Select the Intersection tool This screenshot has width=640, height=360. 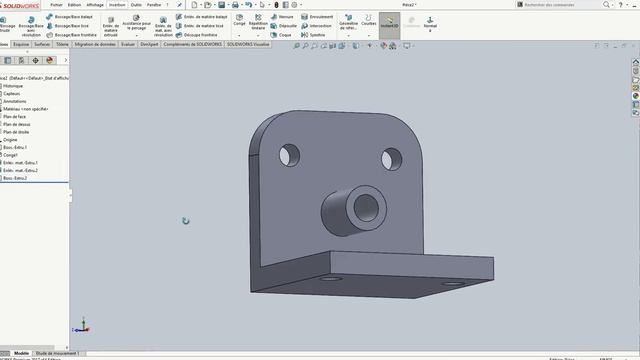316,26
